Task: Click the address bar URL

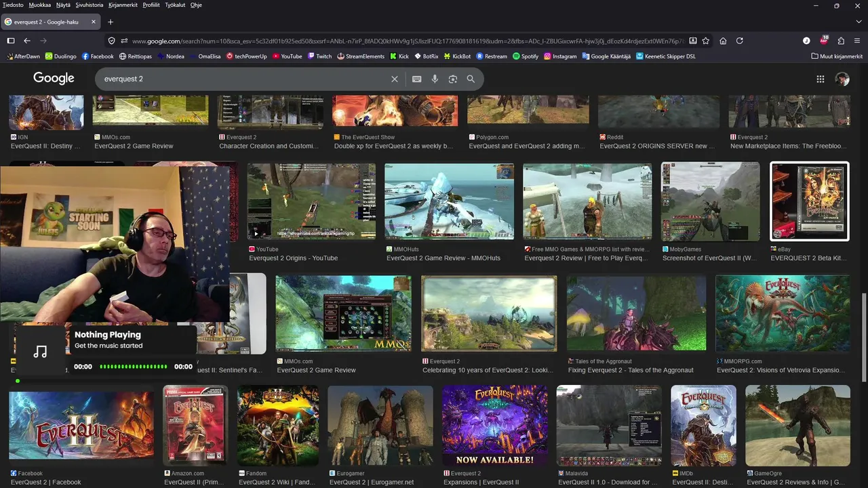Action: point(407,41)
